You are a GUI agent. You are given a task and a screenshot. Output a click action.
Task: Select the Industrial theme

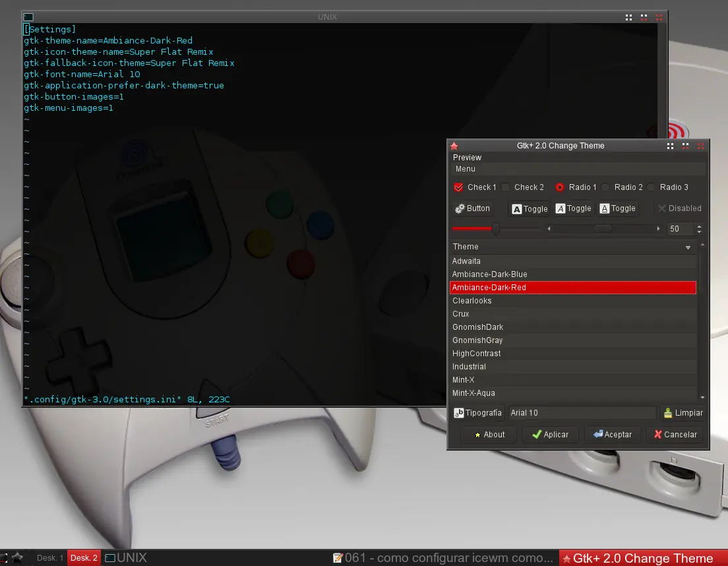click(573, 367)
